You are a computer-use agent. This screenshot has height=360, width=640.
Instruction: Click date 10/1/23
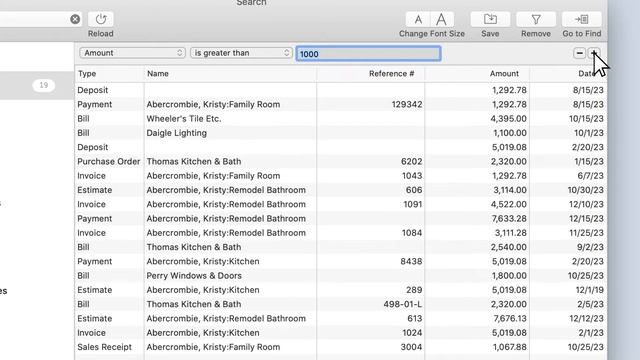tap(589, 133)
